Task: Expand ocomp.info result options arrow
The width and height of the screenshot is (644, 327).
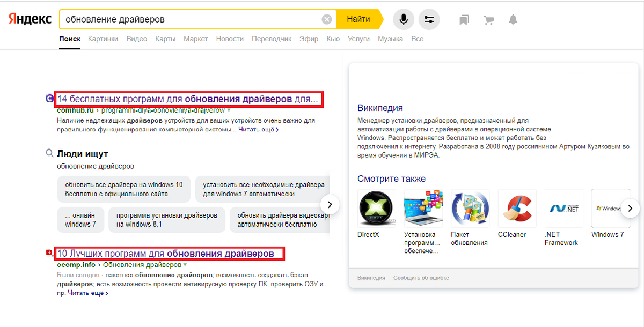Action: (x=185, y=265)
